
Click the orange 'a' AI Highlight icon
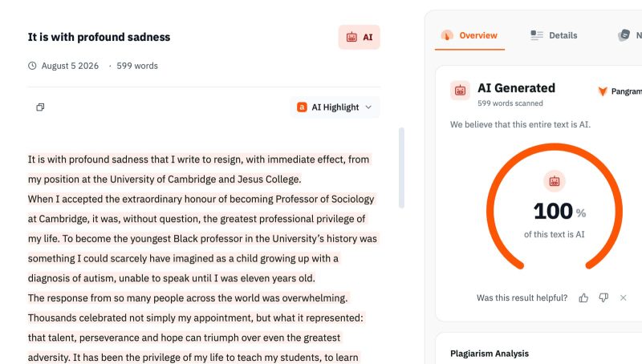coord(302,107)
